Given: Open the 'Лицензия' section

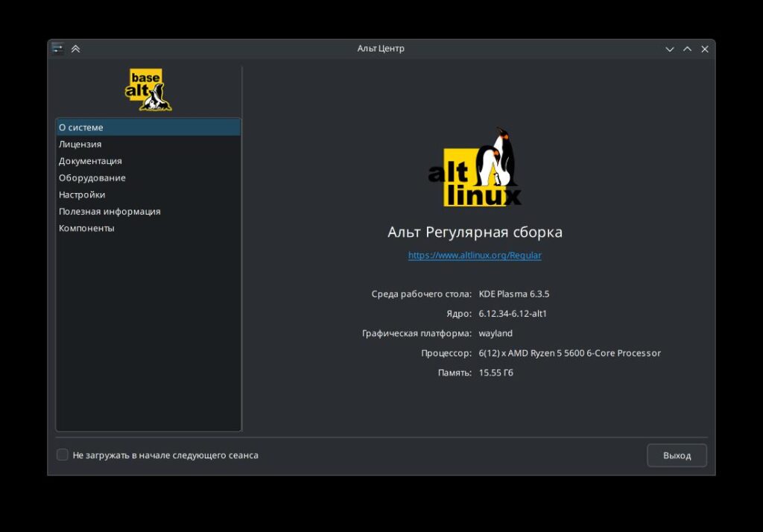Looking at the screenshot, I should 148,144.
